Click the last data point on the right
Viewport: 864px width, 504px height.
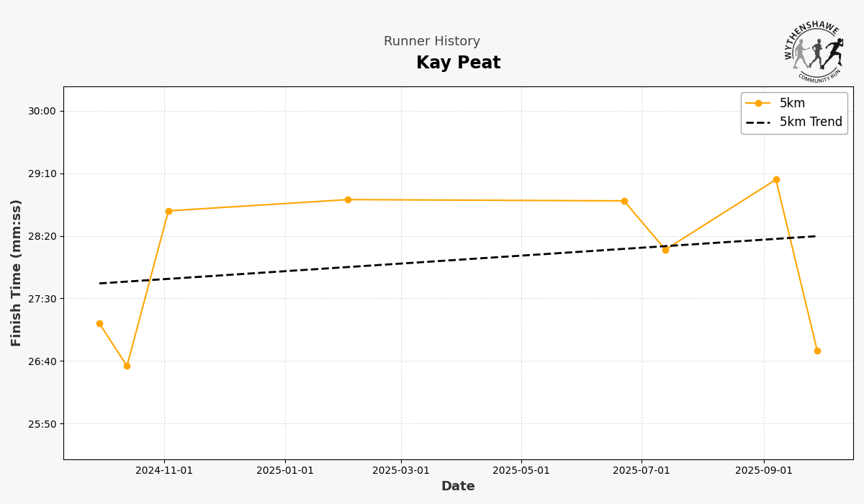click(817, 351)
